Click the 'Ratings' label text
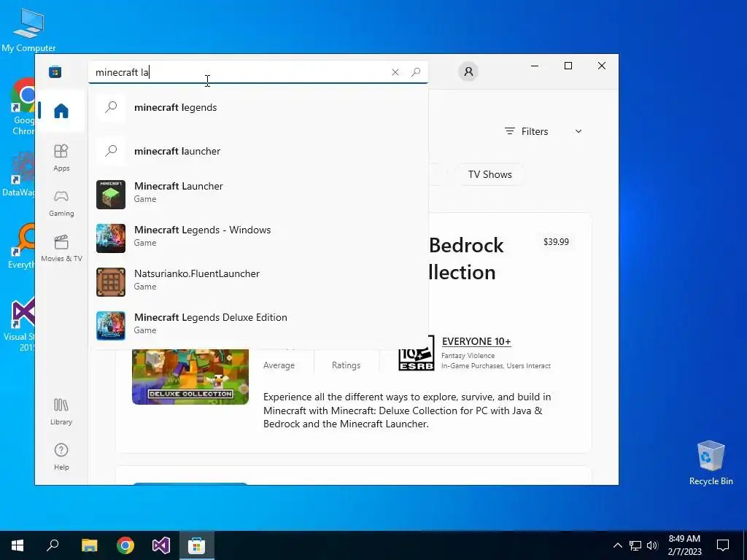Image resolution: width=747 pixels, height=560 pixels. (346, 365)
